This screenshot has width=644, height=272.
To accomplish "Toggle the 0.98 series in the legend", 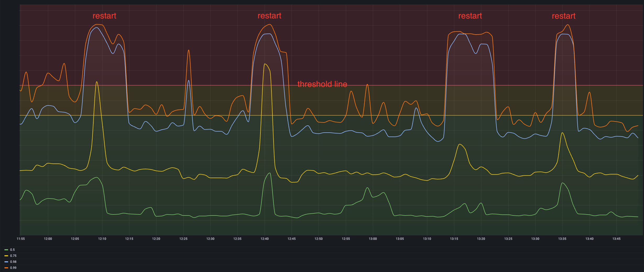I will click(x=13, y=262).
